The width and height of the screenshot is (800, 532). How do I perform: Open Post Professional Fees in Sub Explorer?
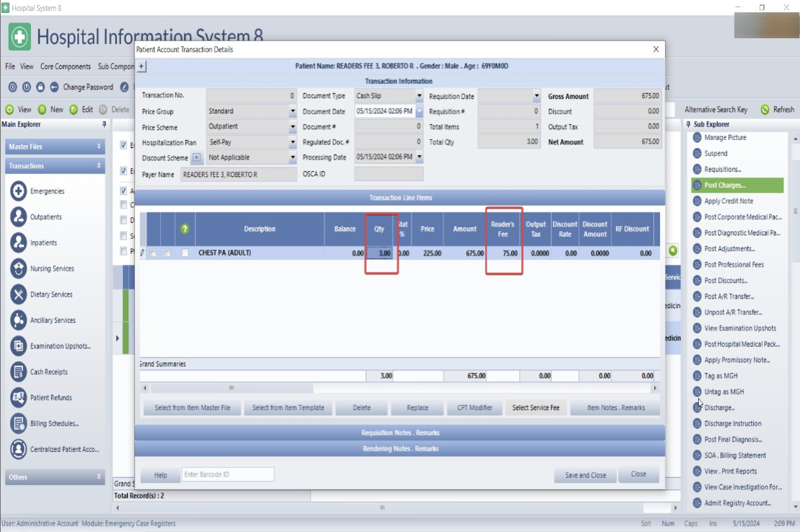click(x=734, y=265)
